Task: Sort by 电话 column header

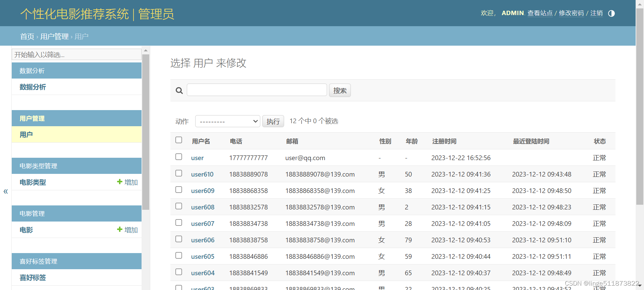Action: 236,141
